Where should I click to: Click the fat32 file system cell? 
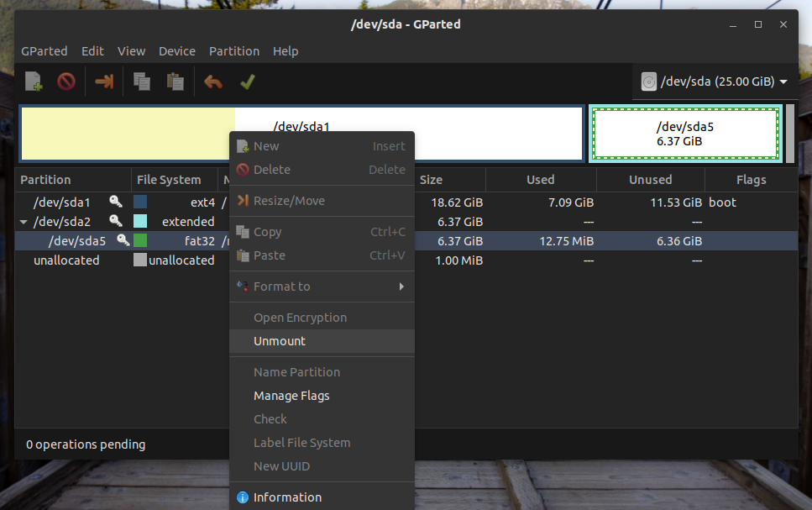click(199, 241)
